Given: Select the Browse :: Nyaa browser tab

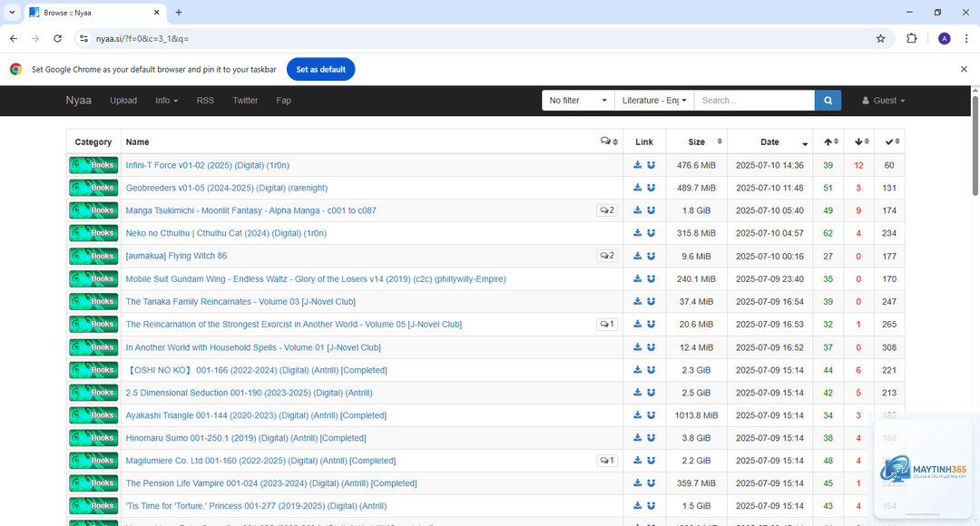Looking at the screenshot, I should pos(93,13).
